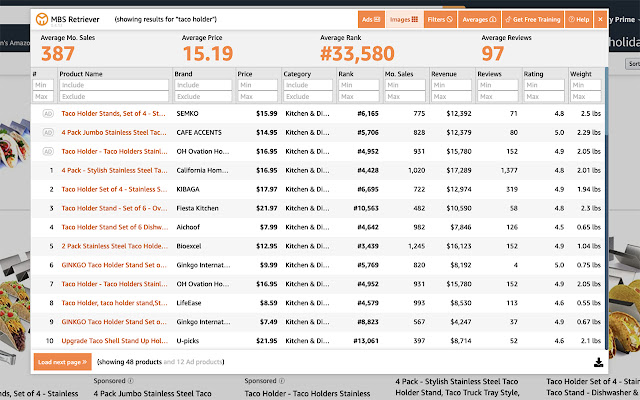Open the Averages info button
The image size is (640, 400).
(x=479, y=19)
